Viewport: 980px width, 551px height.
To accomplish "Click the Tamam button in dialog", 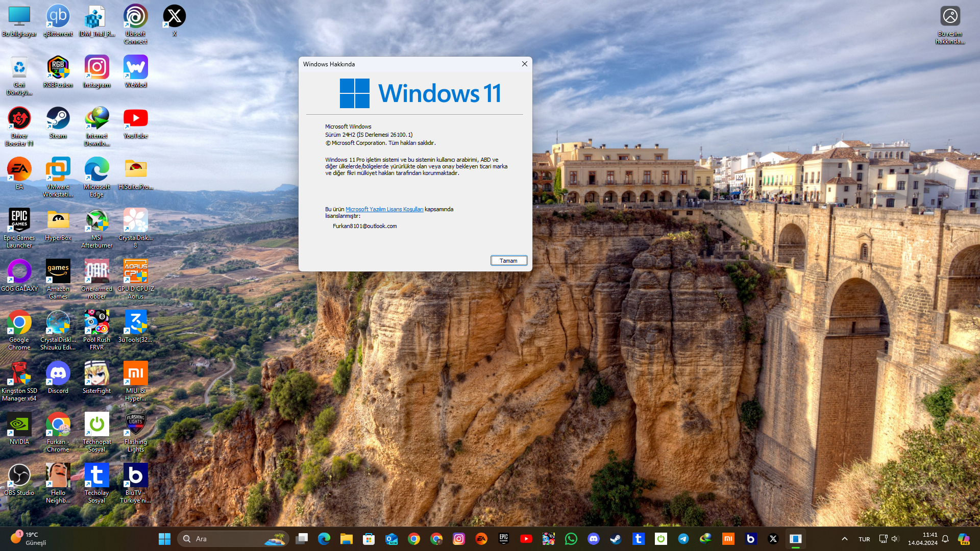I will click(508, 261).
